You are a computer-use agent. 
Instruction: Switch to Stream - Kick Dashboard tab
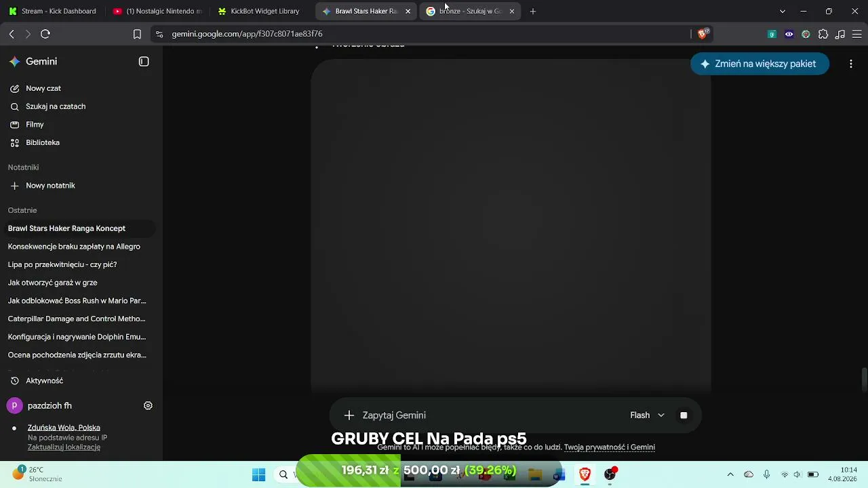52,12
